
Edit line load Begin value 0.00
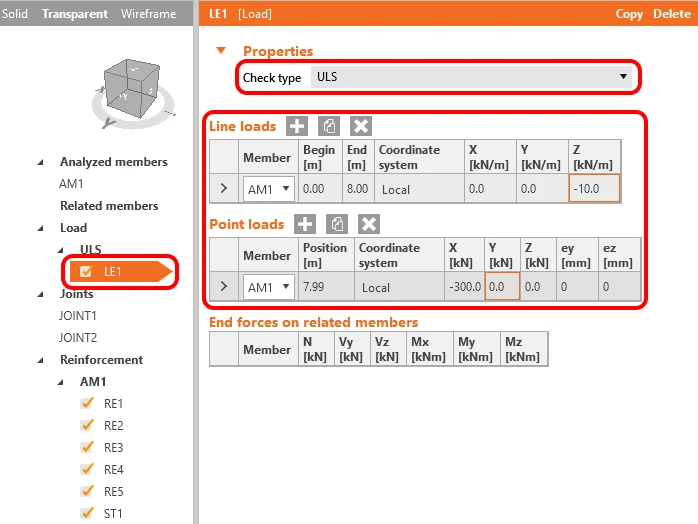click(321, 188)
